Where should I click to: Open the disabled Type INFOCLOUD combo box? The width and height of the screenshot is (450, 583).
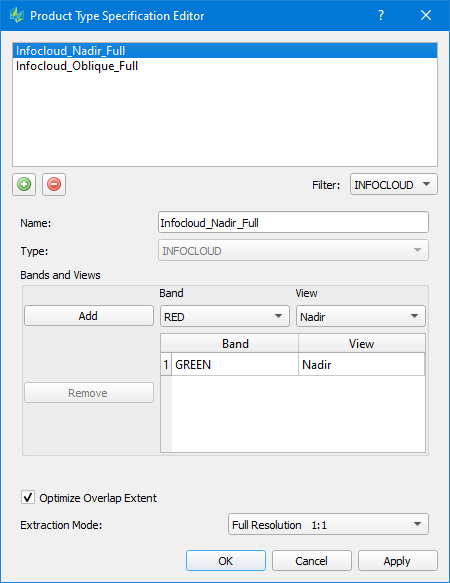pos(293,251)
